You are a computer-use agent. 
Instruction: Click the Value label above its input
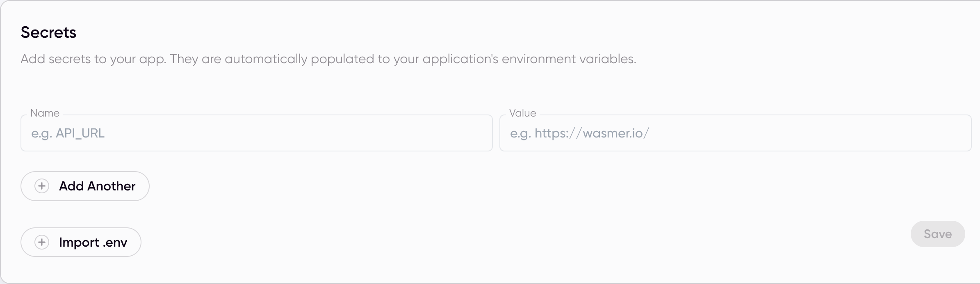tap(522, 113)
